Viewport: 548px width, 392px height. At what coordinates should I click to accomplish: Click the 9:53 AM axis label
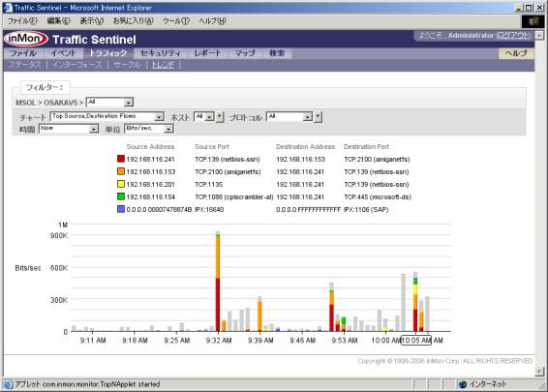345,341
